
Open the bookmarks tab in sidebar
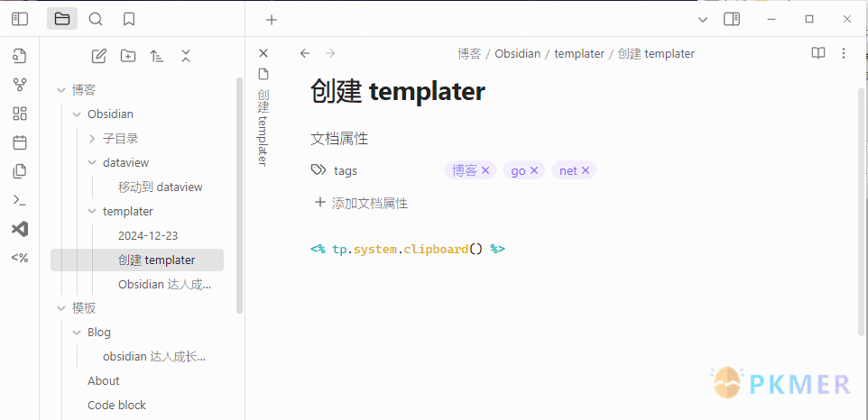click(129, 19)
